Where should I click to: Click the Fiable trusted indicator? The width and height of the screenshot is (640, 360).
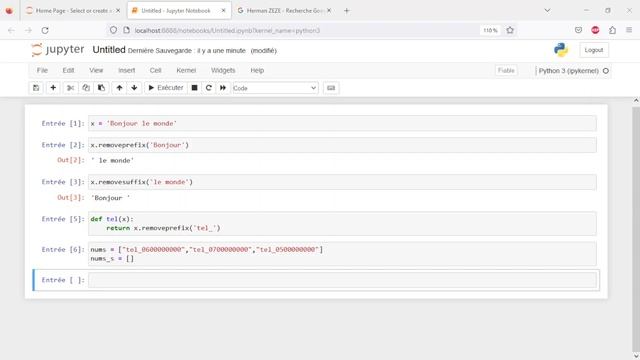(506, 71)
